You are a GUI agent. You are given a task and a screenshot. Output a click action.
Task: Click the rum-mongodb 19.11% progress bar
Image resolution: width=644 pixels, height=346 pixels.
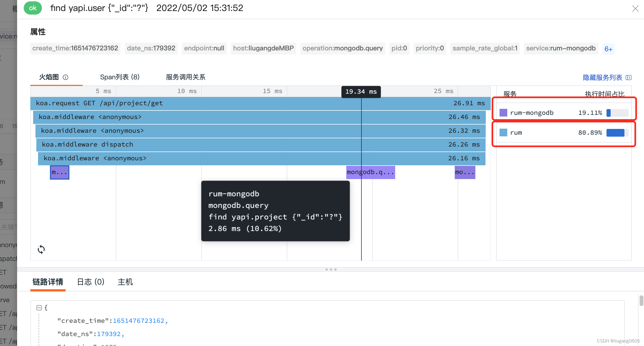pos(617,113)
